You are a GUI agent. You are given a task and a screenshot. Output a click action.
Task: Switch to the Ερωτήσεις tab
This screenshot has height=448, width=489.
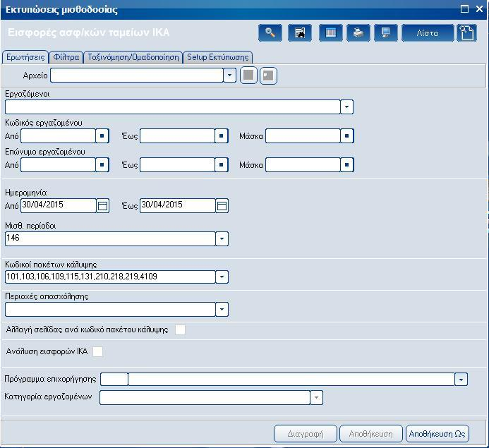coord(25,57)
